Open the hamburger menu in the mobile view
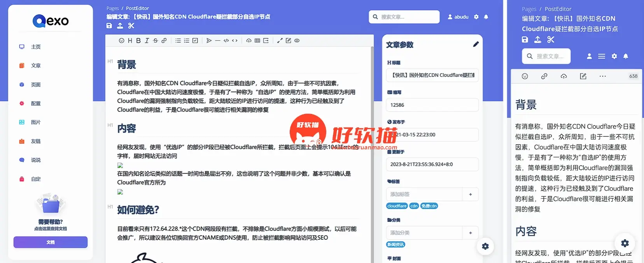The width and height of the screenshot is (644, 263). (x=602, y=56)
